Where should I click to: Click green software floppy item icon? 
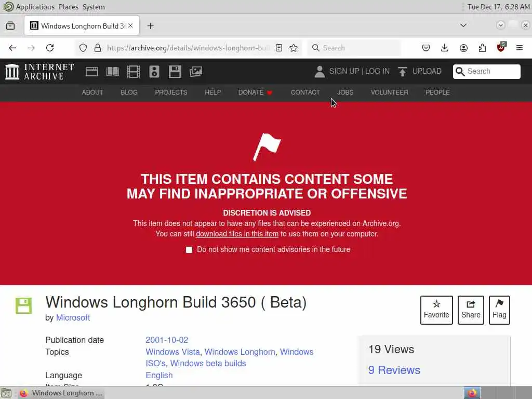[x=23, y=305]
